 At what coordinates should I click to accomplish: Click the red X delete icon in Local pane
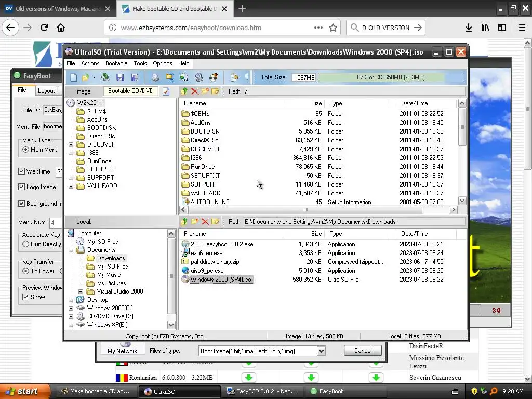(205, 221)
